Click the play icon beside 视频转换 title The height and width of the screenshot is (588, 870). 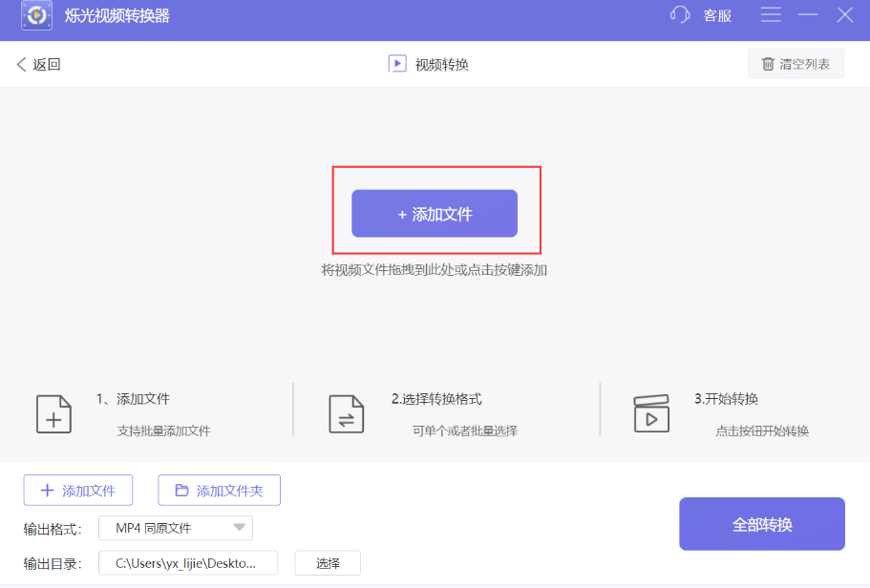click(396, 63)
